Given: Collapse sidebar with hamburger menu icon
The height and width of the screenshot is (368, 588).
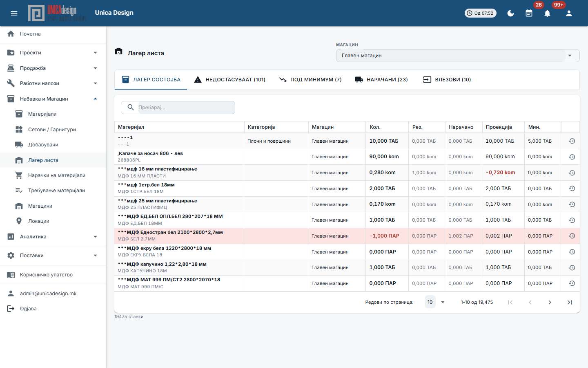Looking at the screenshot, I should click(x=14, y=13).
